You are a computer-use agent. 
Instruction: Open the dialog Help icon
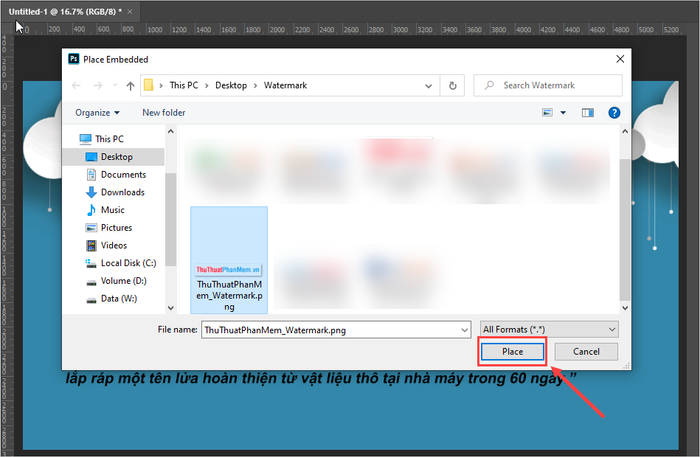(x=614, y=112)
